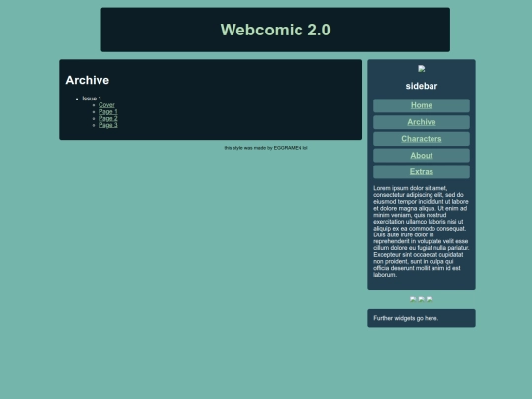Open the Extras sidebar button

(422, 172)
